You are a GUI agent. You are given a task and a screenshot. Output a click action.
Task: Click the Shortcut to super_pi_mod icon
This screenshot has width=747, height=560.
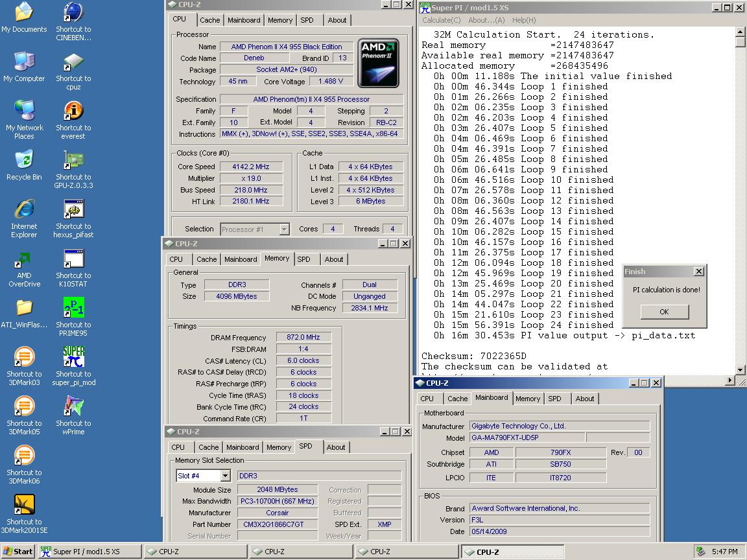coord(74,366)
